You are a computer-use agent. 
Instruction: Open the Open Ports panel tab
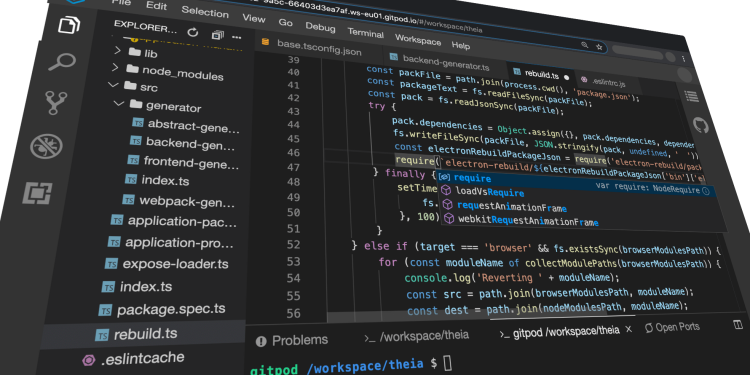pos(672,327)
